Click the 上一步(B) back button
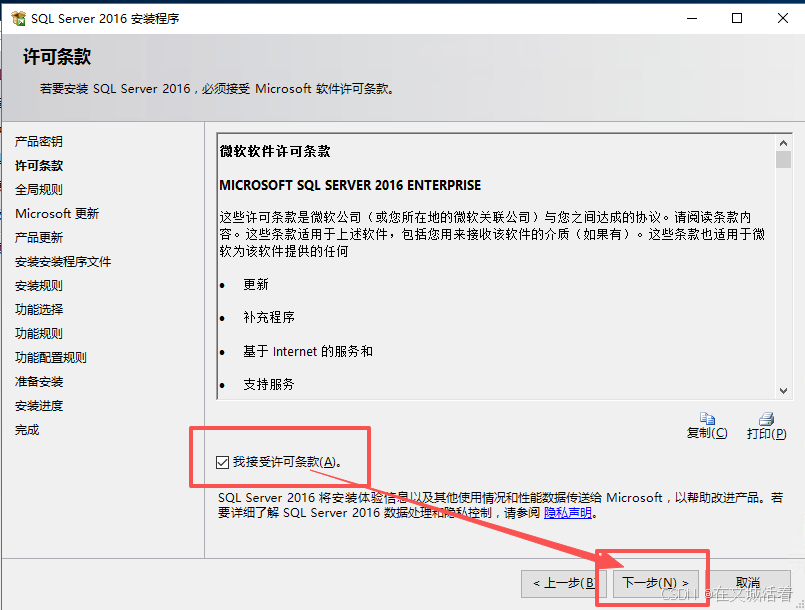 (x=564, y=583)
